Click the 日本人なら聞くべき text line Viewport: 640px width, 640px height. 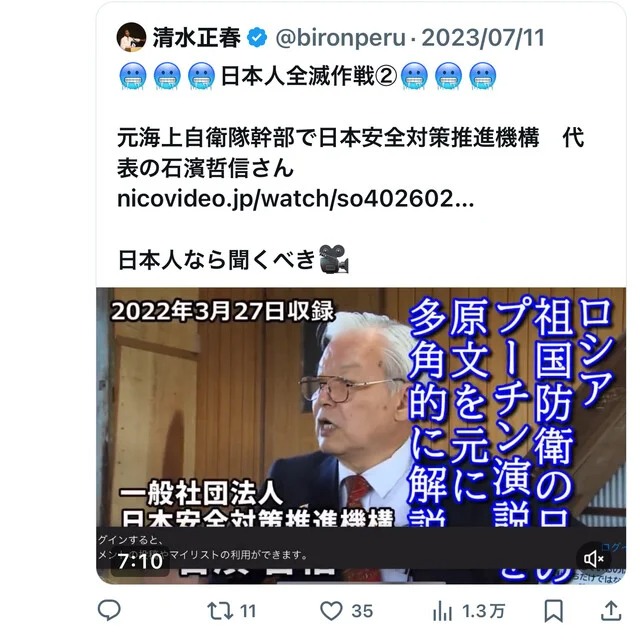(217, 260)
